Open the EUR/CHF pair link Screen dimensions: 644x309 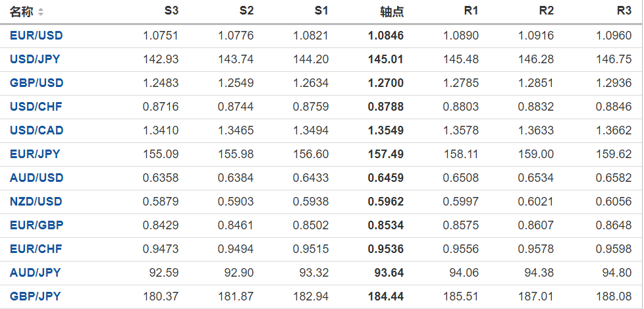point(36,249)
